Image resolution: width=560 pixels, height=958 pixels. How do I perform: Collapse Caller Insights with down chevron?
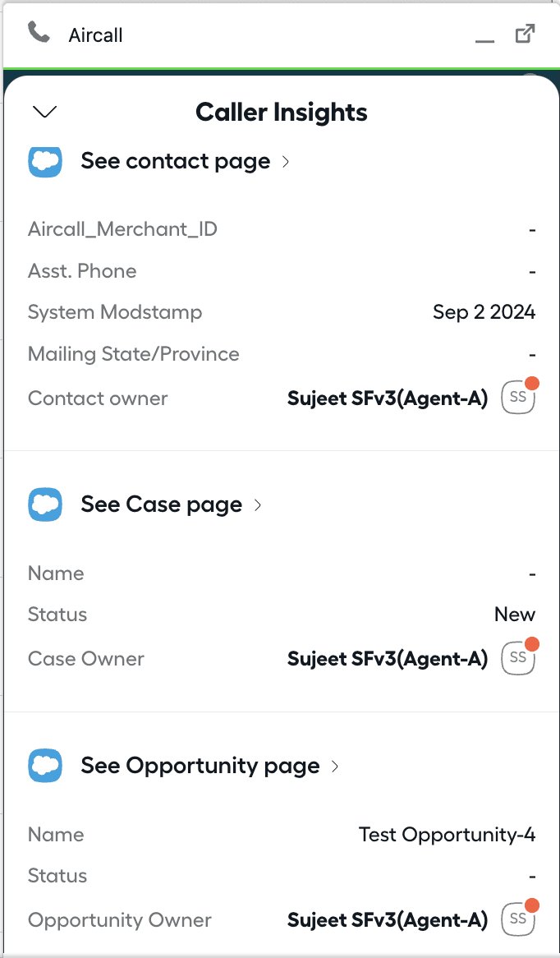pyautogui.click(x=44, y=112)
